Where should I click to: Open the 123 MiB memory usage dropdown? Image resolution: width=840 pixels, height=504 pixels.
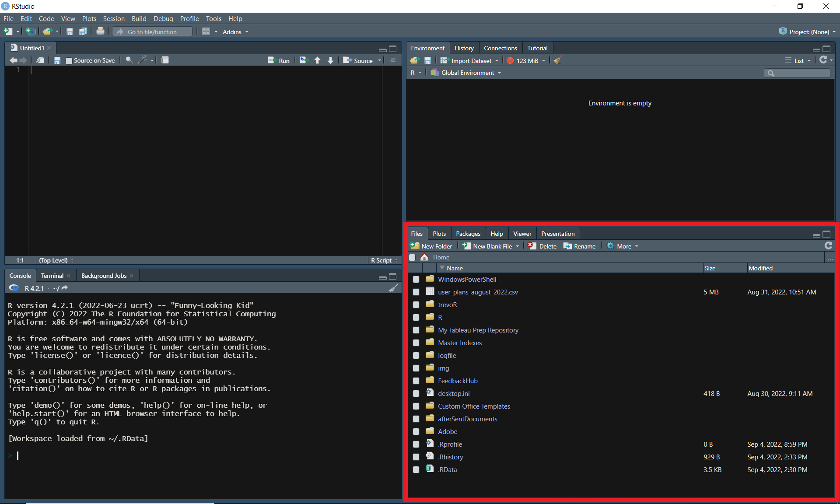(x=526, y=61)
